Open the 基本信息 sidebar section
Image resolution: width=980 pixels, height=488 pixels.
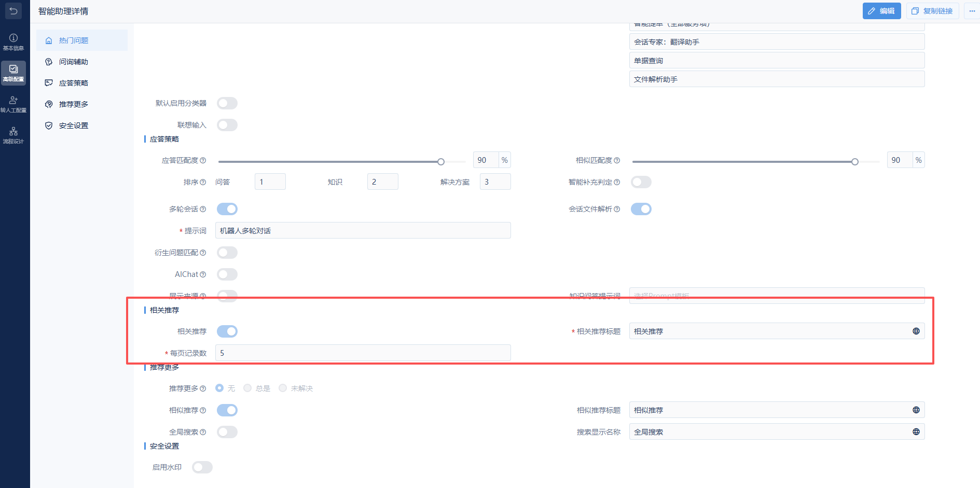(13, 41)
